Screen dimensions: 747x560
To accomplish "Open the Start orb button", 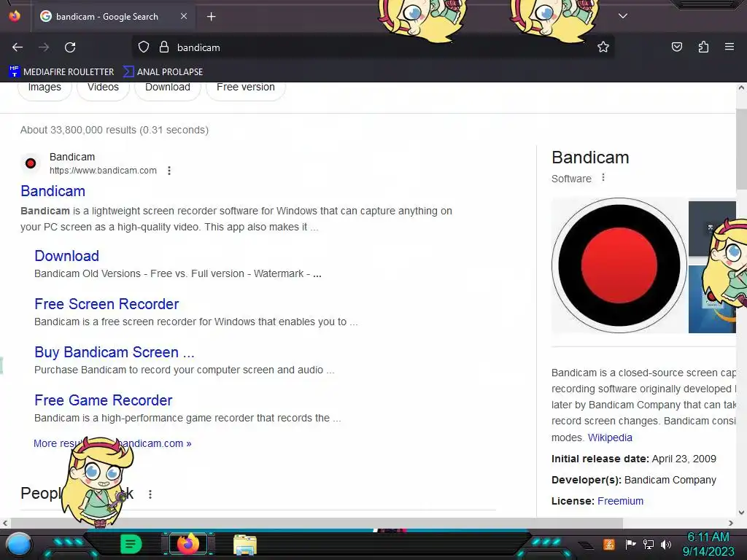I will coord(18,544).
